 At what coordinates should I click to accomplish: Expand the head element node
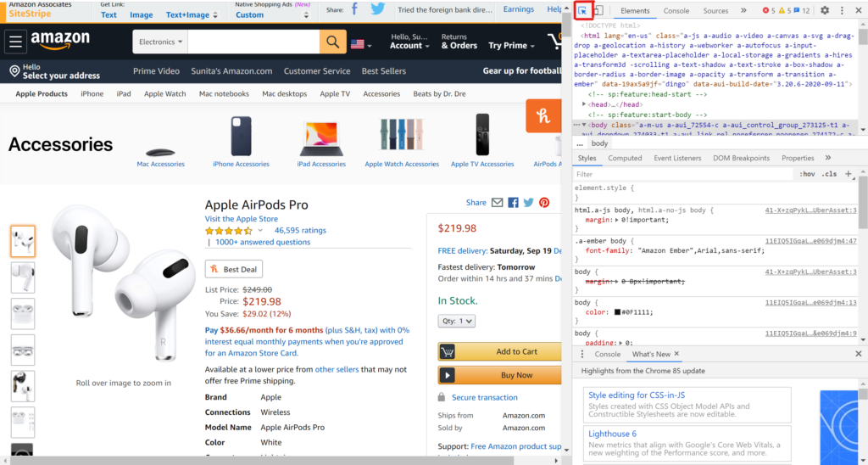(584, 104)
